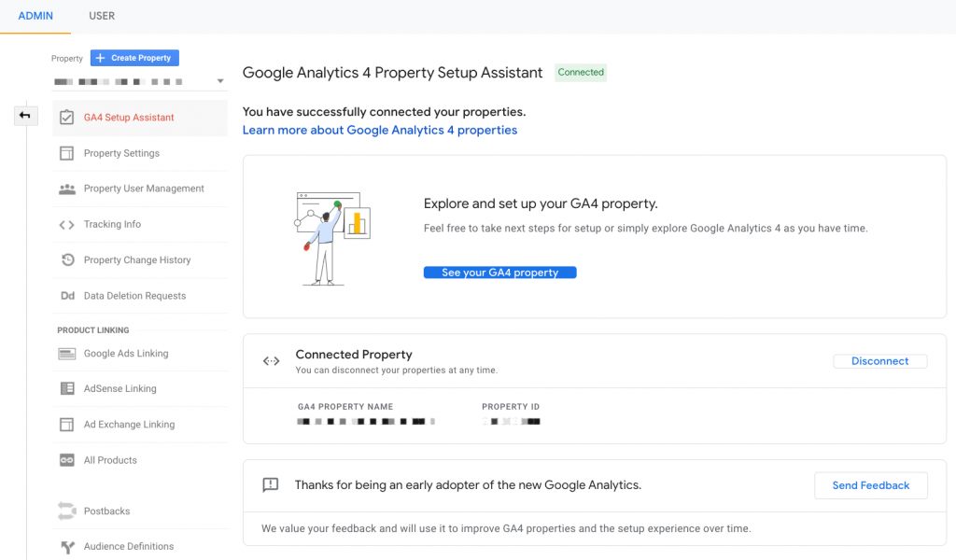Click the Tracking Info code icon
The height and width of the screenshot is (560, 956).
[67, 224]
